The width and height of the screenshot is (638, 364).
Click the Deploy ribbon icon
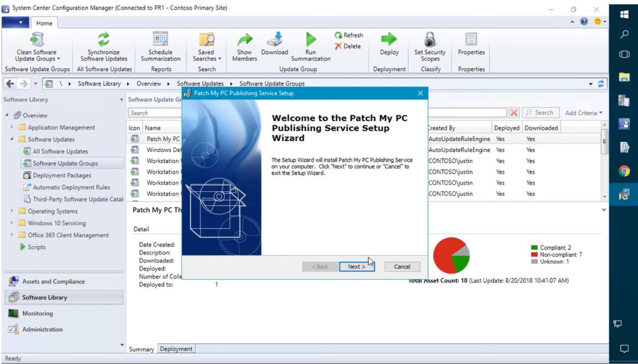point(389,40)
